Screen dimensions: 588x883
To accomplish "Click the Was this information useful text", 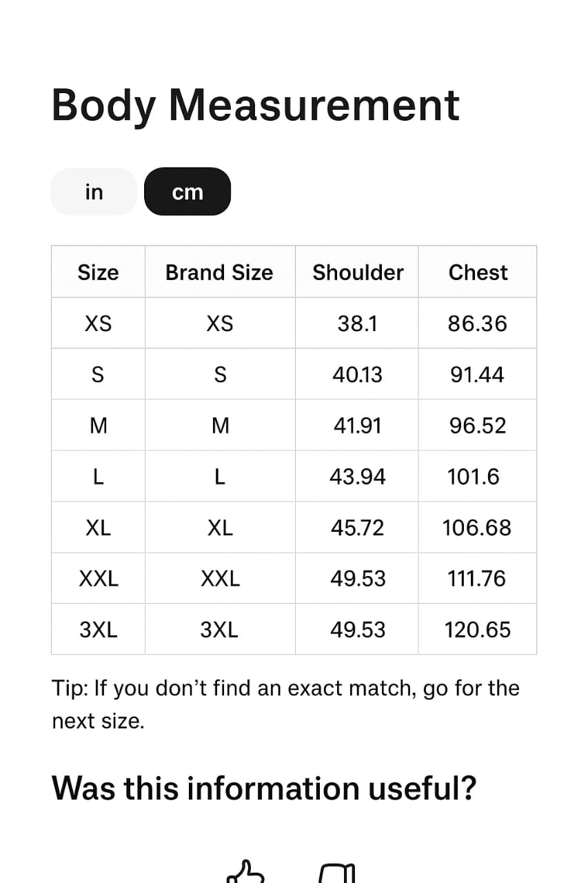I will 265,788.
